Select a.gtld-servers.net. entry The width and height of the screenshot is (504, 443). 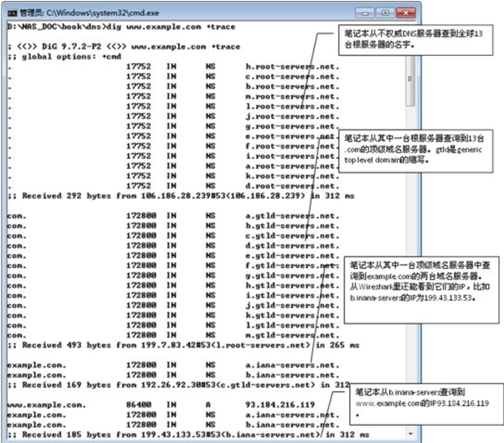[x=293, y=216]
